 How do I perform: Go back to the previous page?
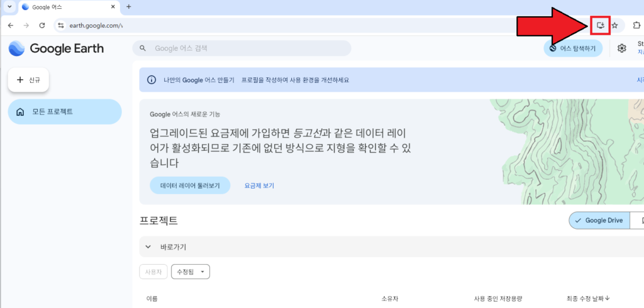click(x=11, y=25)
